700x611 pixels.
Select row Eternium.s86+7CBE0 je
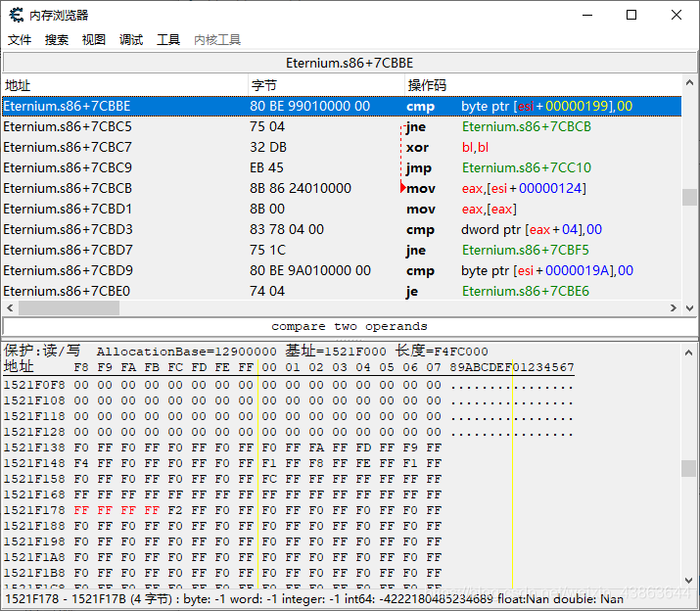[342, 291]
